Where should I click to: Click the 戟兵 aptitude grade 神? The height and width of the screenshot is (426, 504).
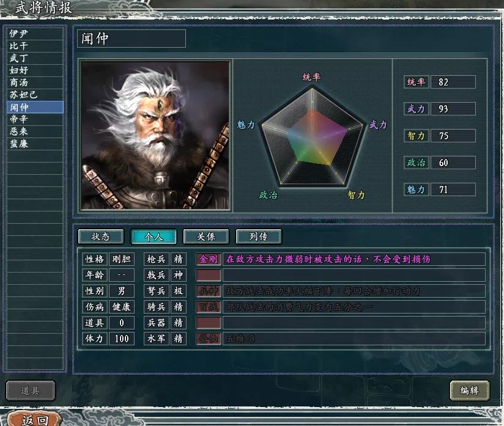[x=179, y=275]
